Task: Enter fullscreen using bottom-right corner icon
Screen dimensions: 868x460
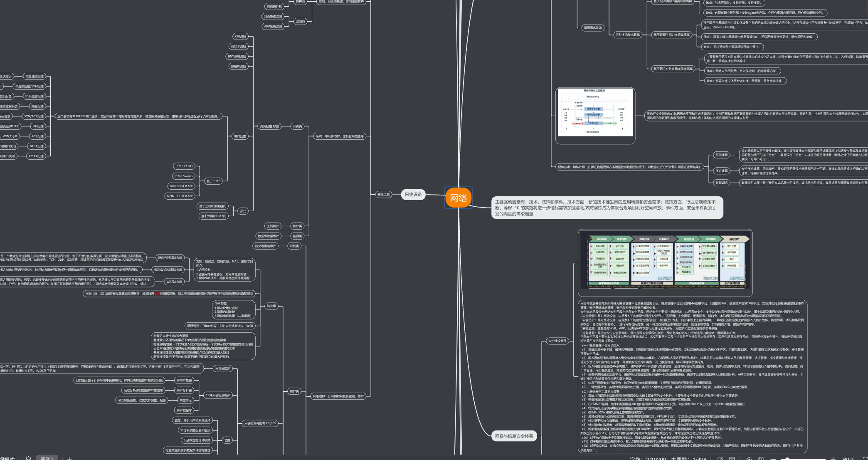Action: click(866, 459)
